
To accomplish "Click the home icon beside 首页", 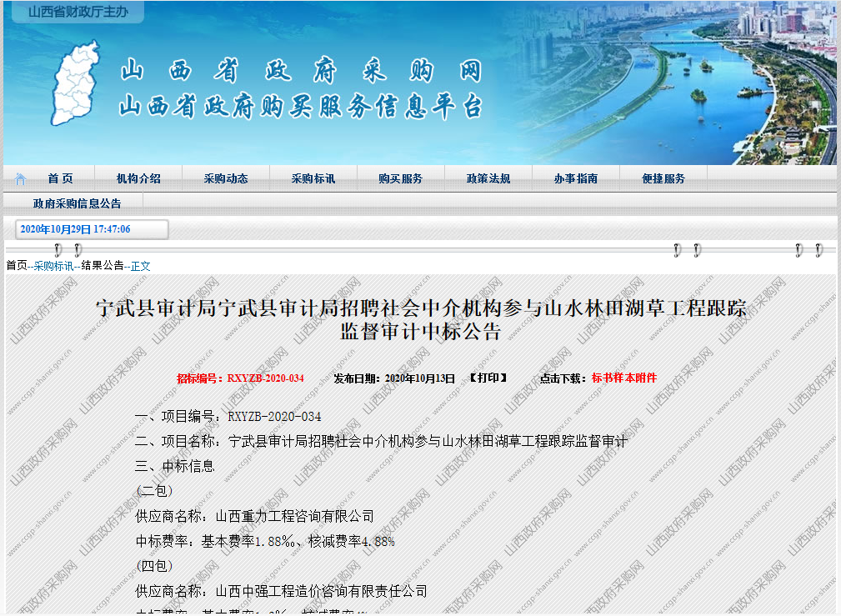I will (20, 178).
